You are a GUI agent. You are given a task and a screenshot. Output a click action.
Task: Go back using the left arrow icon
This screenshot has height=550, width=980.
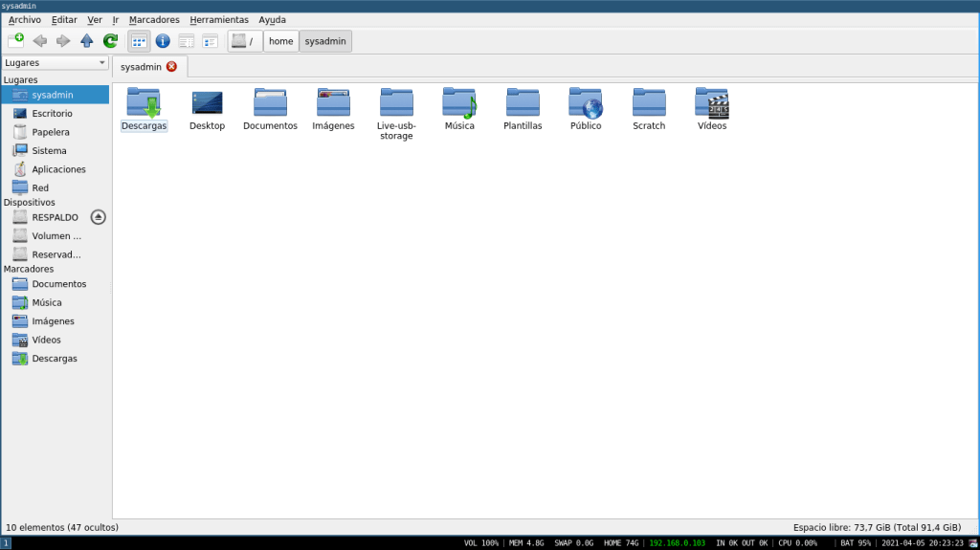click(x=39, y=40)
